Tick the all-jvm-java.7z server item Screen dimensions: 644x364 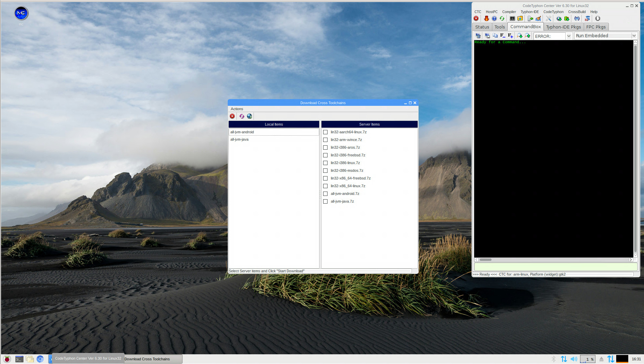325,202
